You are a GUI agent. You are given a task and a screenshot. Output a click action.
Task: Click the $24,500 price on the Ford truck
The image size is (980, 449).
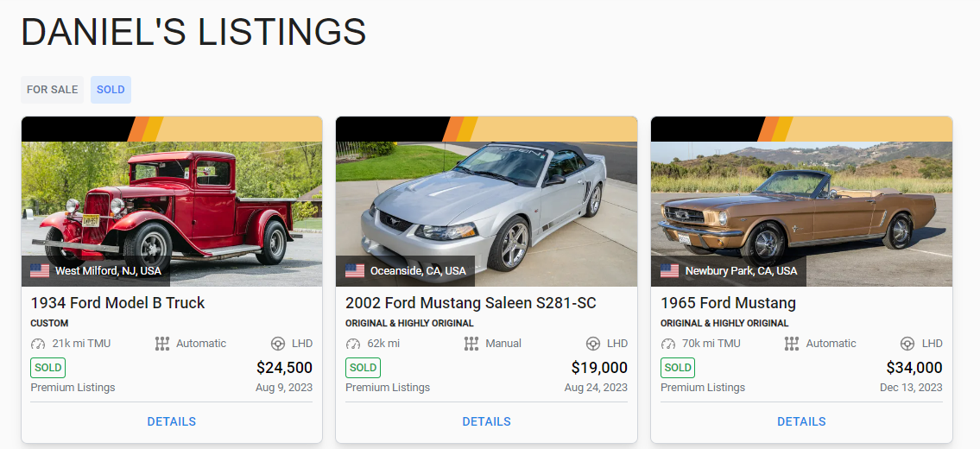coord(284,368)
